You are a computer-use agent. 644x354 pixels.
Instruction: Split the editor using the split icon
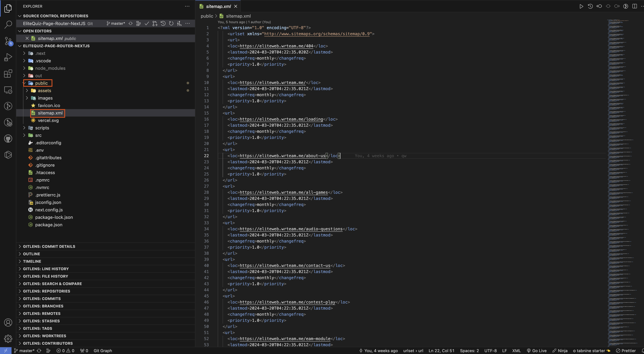pyautogui.click(x=635, y=6)
